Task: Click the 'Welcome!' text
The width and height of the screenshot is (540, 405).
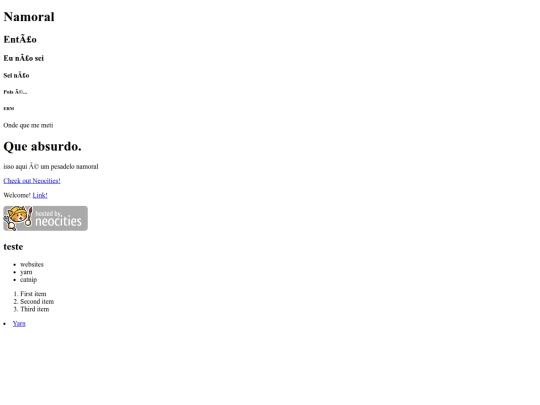Action: click(17, 195)
